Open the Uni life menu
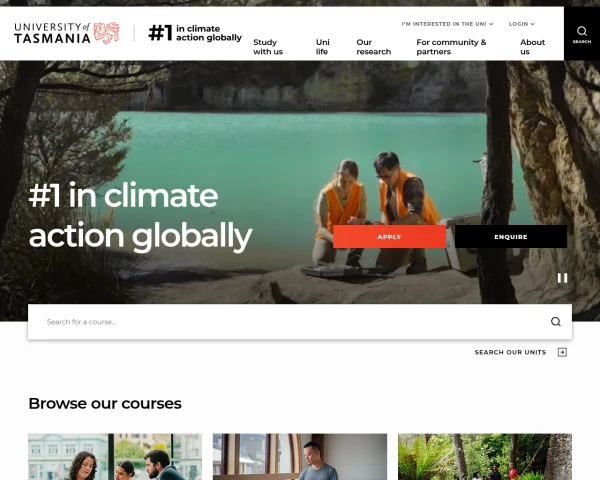This screenshot has width=600, height=480. coord(323,47)
